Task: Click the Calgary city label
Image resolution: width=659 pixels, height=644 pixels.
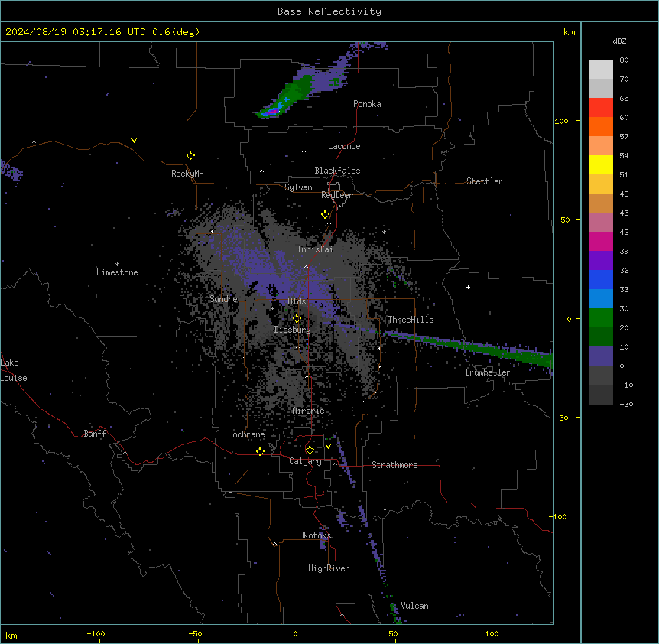Action: point(305,461)
